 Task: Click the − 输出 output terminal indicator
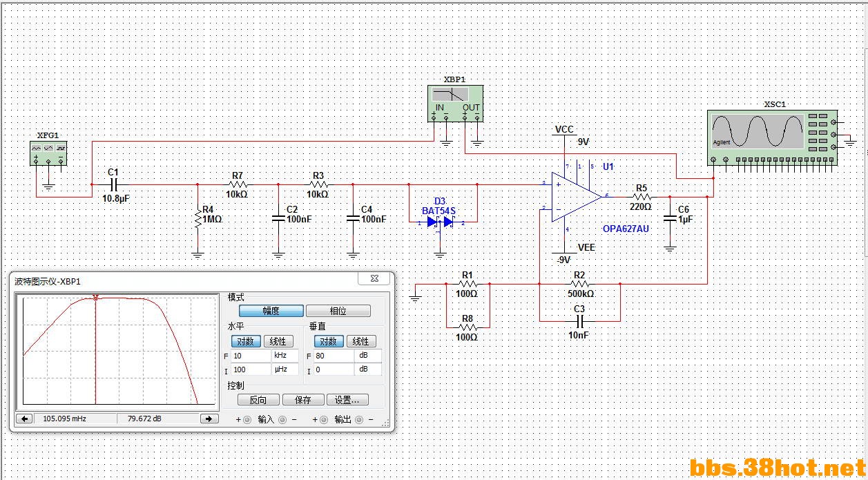click(x=360, y=419)
